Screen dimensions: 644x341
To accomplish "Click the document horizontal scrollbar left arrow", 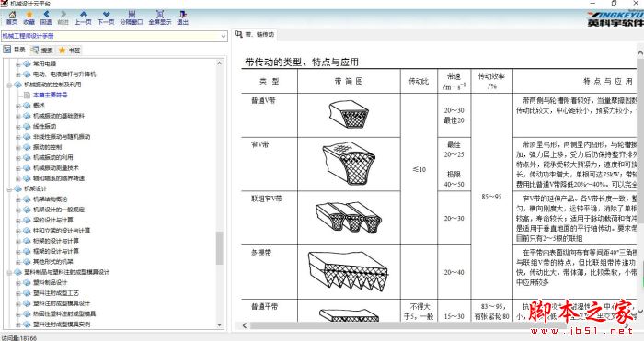I will pos(245,325).
